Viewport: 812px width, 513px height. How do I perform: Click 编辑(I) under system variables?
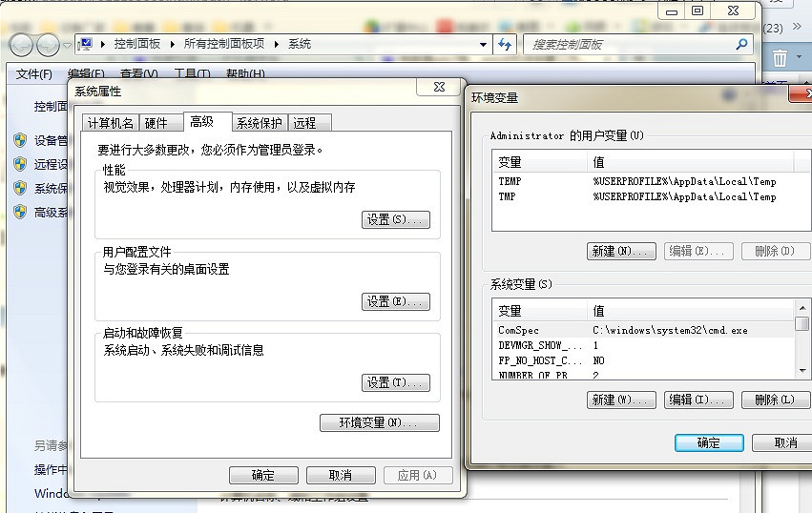click(x=697, y=400)
